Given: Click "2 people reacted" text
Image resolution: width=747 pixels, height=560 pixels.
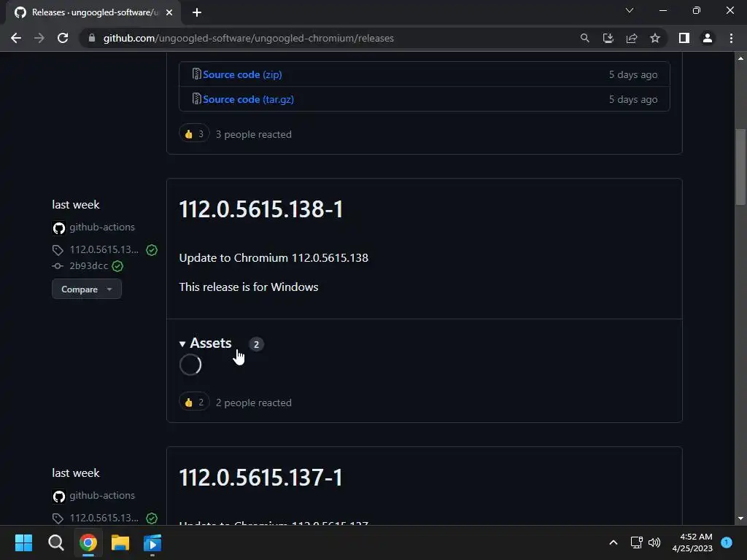Looking at the screenshot, I should click(253, 402).
